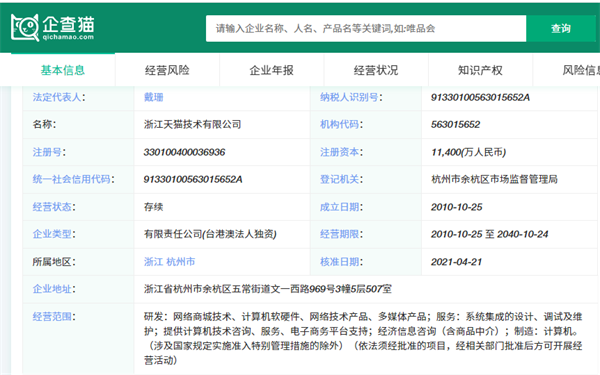Select the company address text
The image size is (600, 375).
(x=268, y=289)
